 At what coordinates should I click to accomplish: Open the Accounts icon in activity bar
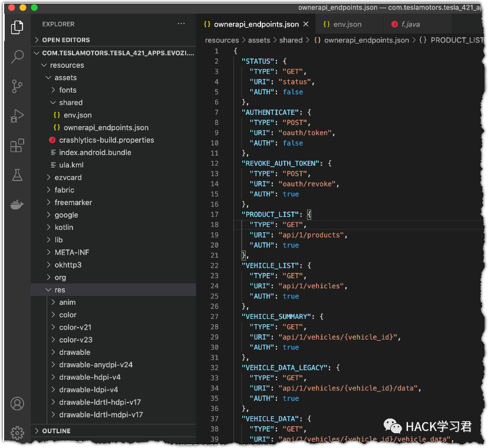point(17,403)
